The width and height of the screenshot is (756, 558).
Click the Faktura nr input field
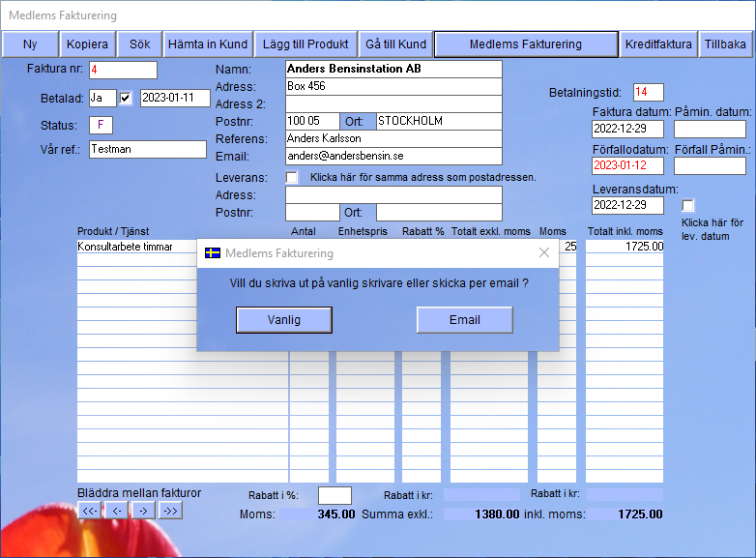123,70
